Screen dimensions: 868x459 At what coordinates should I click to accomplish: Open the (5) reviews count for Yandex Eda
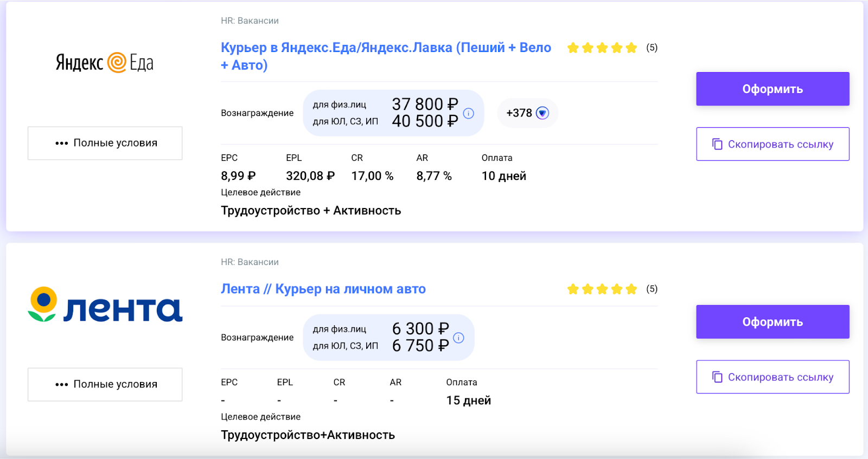(x=652, y=48)
